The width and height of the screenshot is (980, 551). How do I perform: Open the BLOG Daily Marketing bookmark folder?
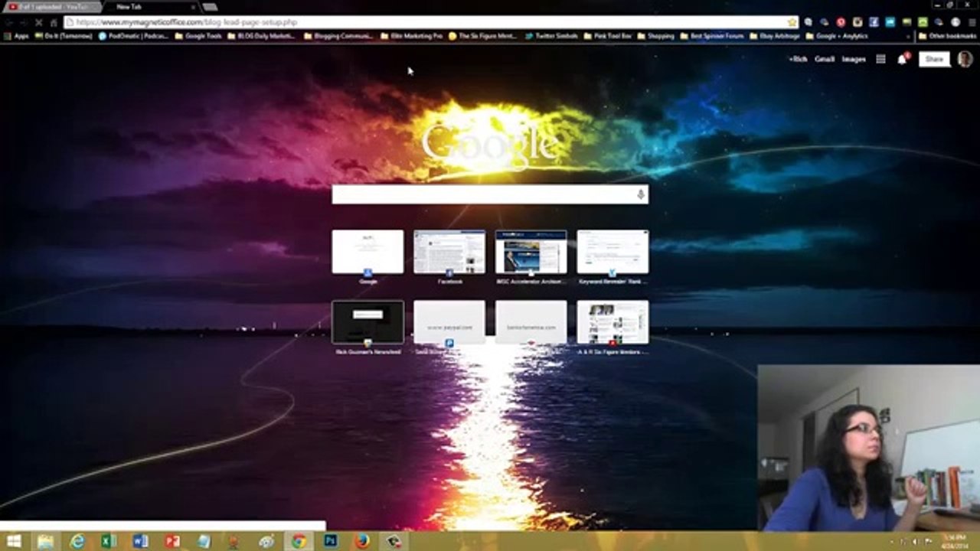click(261, 36)
